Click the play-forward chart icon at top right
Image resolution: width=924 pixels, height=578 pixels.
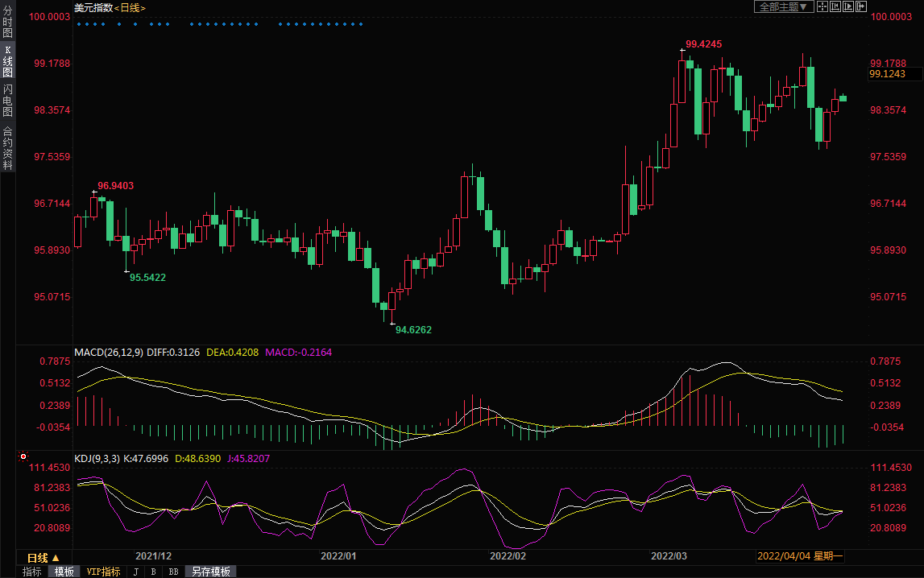(848, 6)
